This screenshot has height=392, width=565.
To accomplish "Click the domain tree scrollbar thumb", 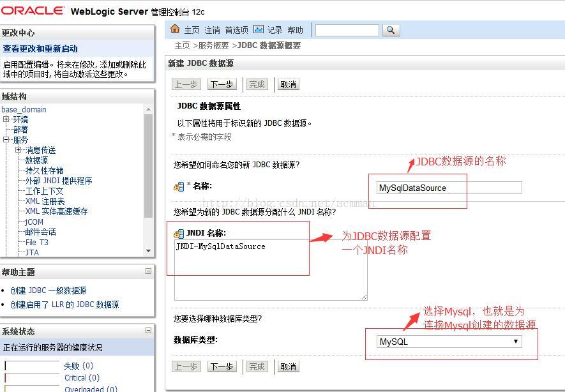I will pos(148,166).
